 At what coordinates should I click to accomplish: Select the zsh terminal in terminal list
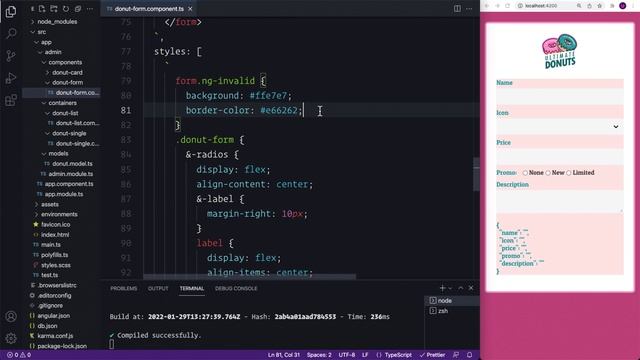click(451, 311)
